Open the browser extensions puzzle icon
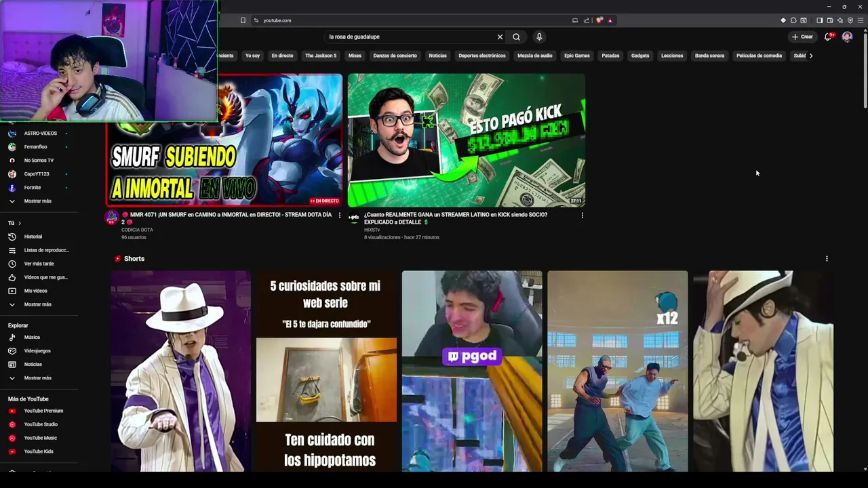 [x=793, y=20]
